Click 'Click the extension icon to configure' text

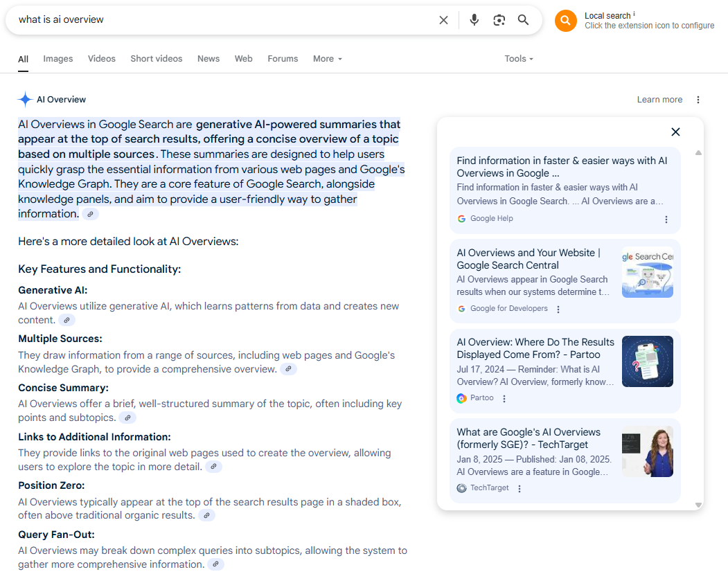[x=649, y=26]
